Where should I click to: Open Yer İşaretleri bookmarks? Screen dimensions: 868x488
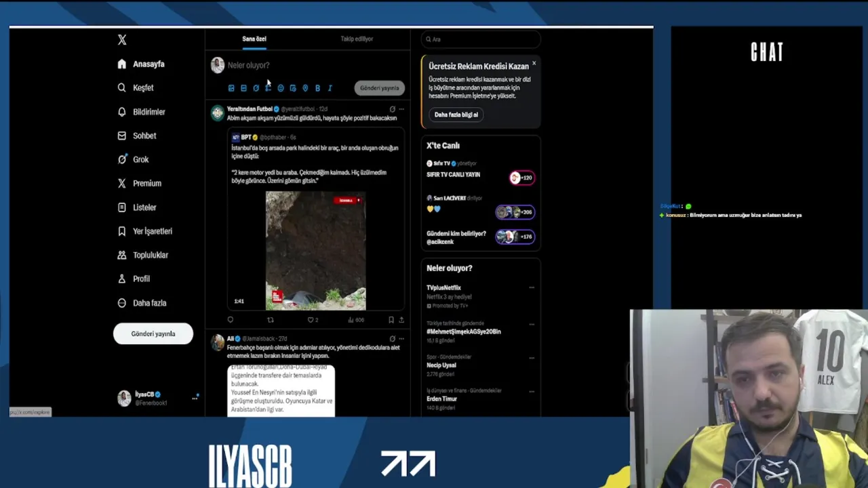[x=145, y=231]
